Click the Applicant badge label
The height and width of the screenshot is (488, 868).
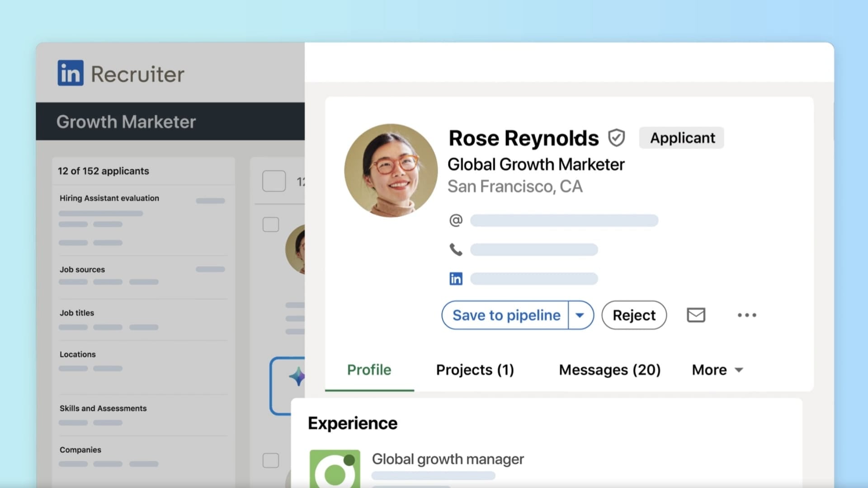click(x=682, y=138)
